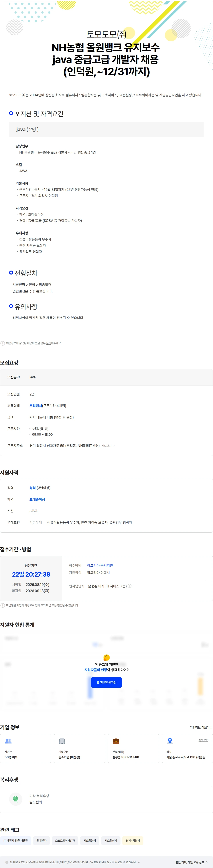This screenshot has width=213, height=868.
Task: Click the info icon beside 채용정보에 잘못된 내용
Action: tap(3, 343)
